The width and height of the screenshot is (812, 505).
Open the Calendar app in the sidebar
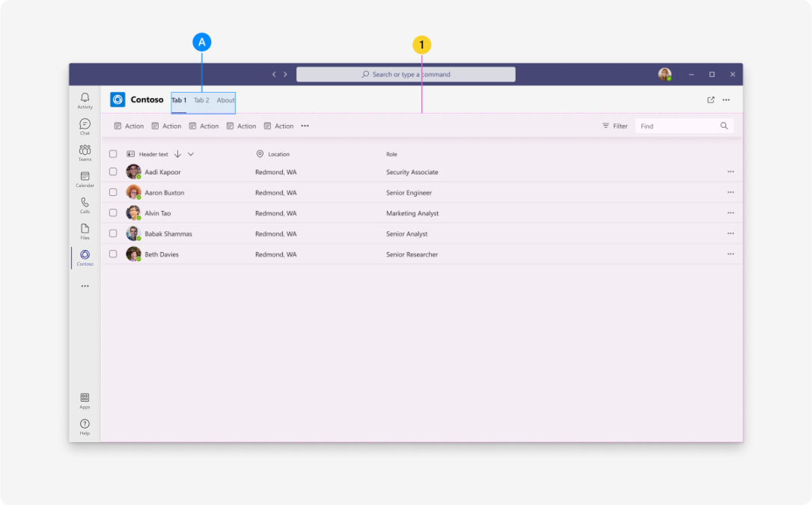tap(85, 180)
